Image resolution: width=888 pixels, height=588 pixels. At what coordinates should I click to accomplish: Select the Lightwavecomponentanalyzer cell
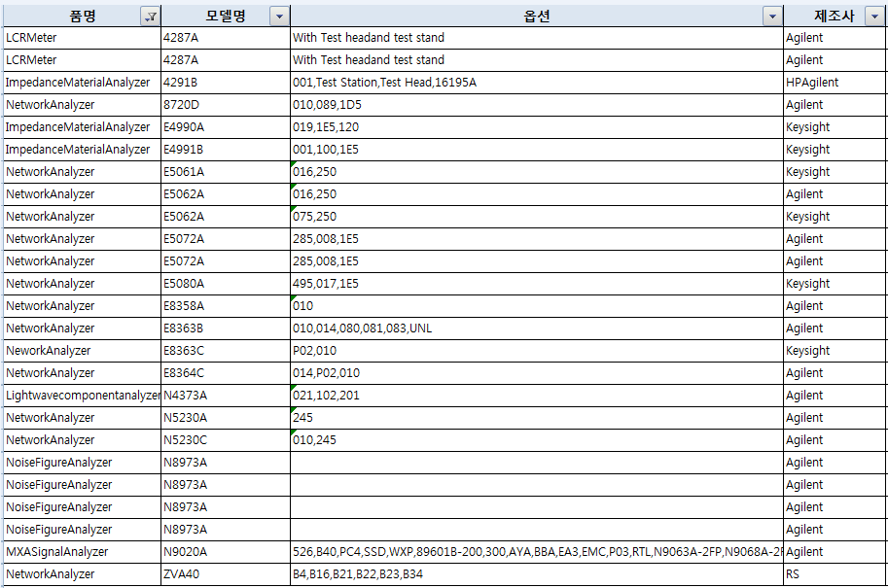[x=82, y=396]
